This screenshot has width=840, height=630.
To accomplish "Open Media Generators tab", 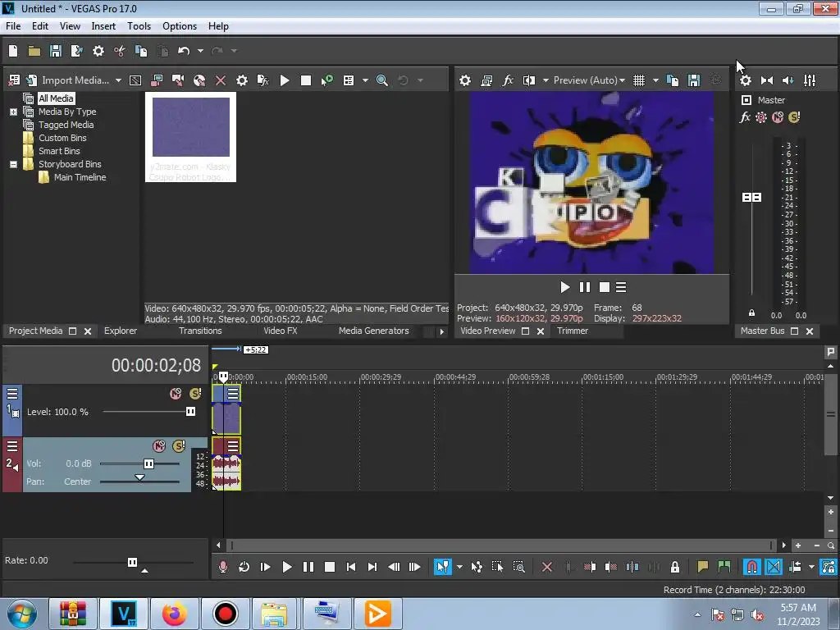I will point(374,331).
